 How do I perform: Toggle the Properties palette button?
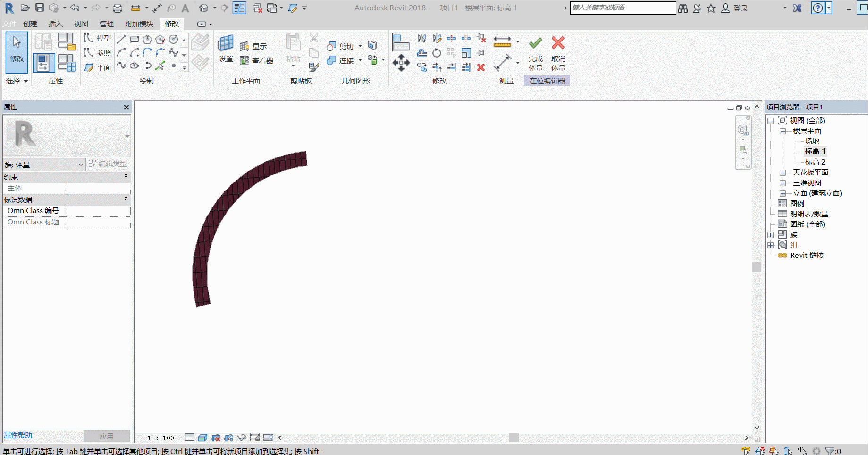43,63
